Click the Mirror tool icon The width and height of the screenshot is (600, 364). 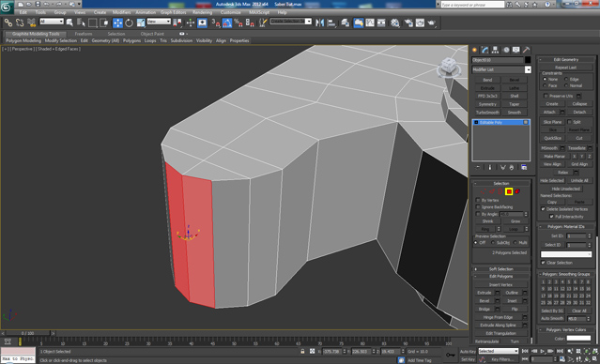click(x=319, y=23)
